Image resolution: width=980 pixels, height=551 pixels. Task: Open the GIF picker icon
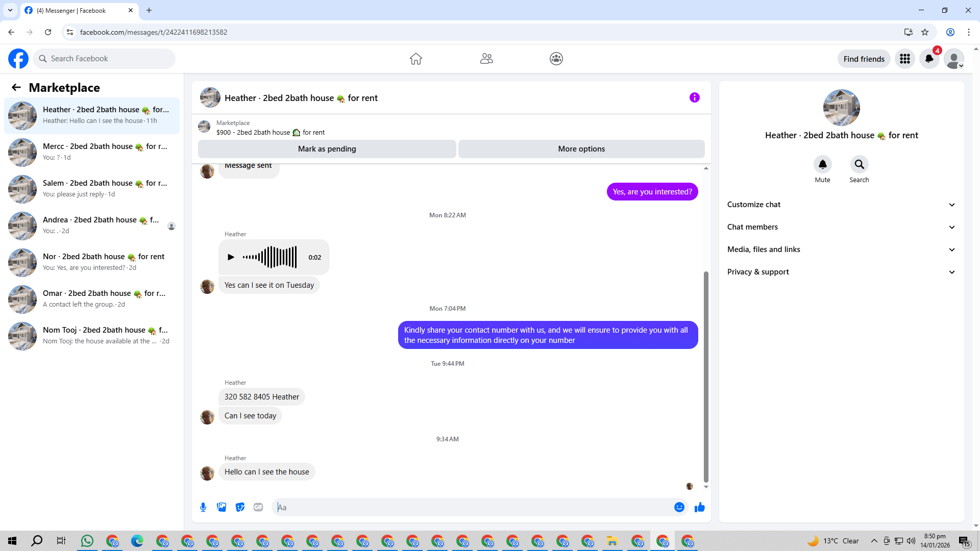(x=258, y=507)
